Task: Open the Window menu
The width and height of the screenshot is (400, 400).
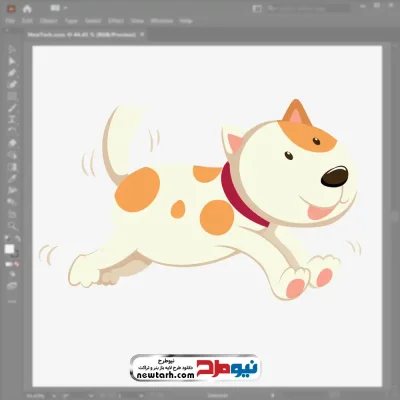Action: [162, 21]
